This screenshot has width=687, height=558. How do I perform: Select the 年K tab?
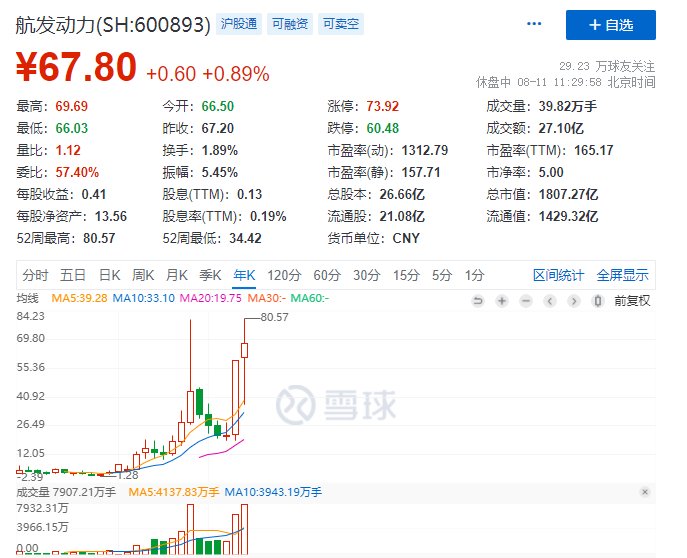click(244, 275)
